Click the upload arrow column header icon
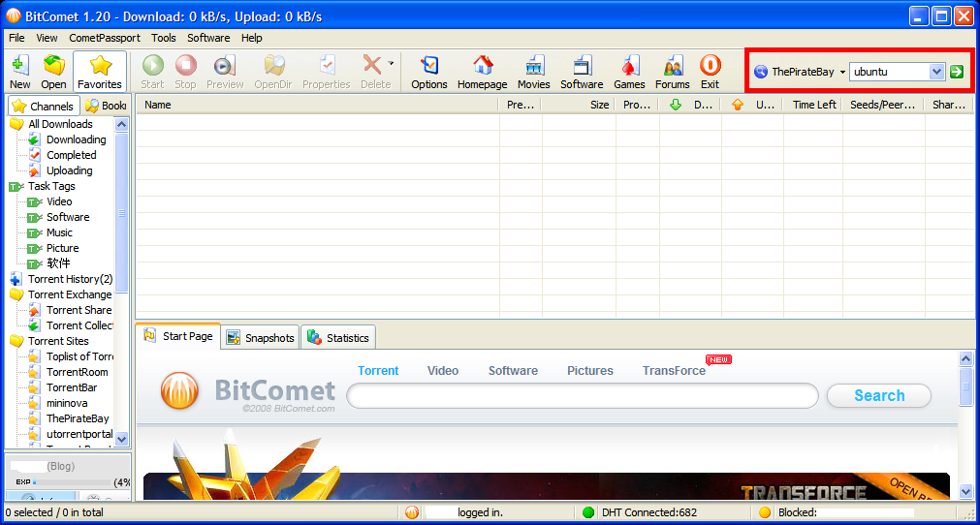The height and width of the screenshot is (525, 980). click(738, 105)
